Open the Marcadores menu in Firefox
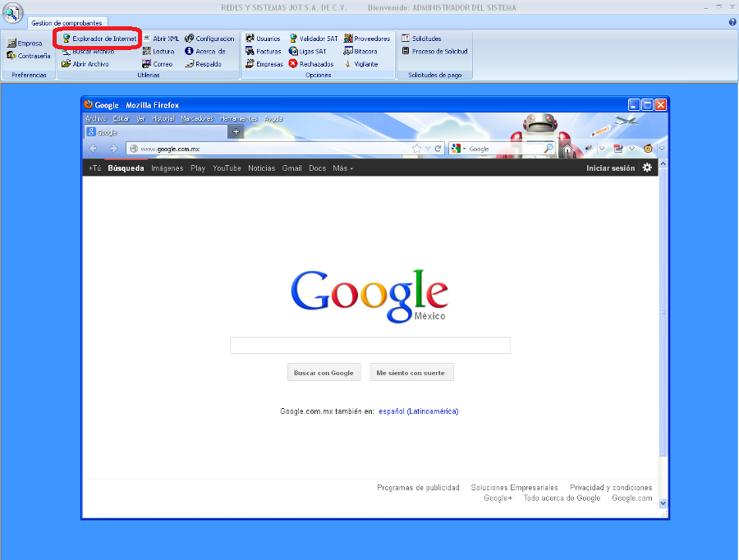Screen dimensions: 739x560 (x=197, y=118)
